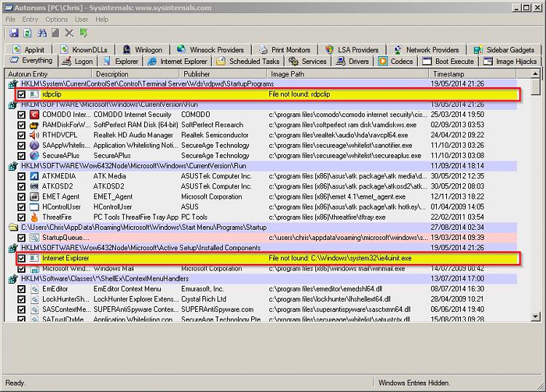546x392 pixels.
Task: Click the ThreatFire flame icon
Action: (x=34, y=217)
